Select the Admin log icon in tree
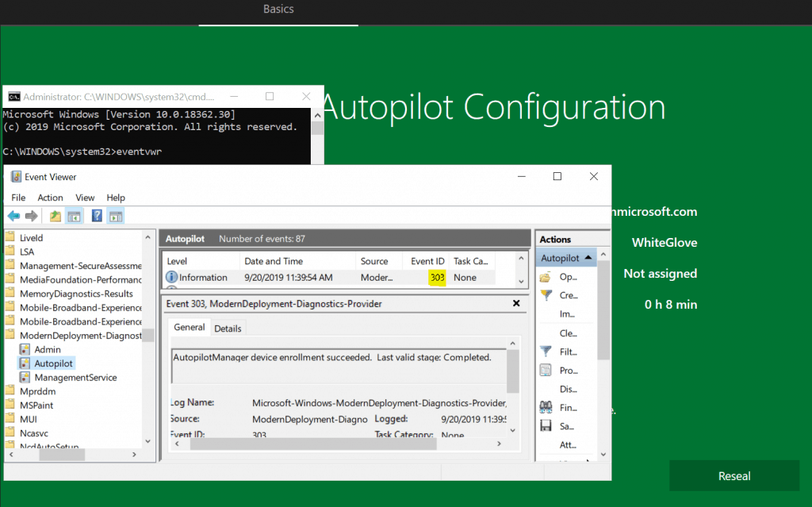The image size is (812, 507). pos(25,349)
